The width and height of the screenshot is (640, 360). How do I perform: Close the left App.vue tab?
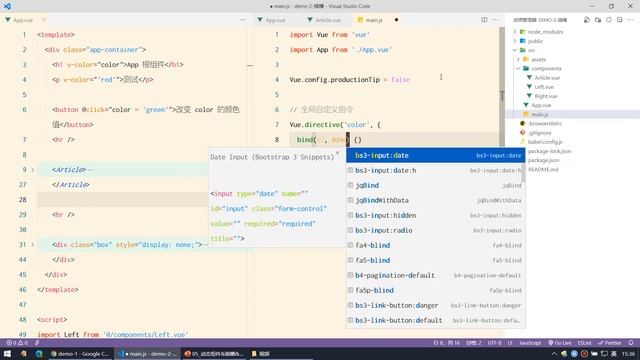(x=44, y=20)
